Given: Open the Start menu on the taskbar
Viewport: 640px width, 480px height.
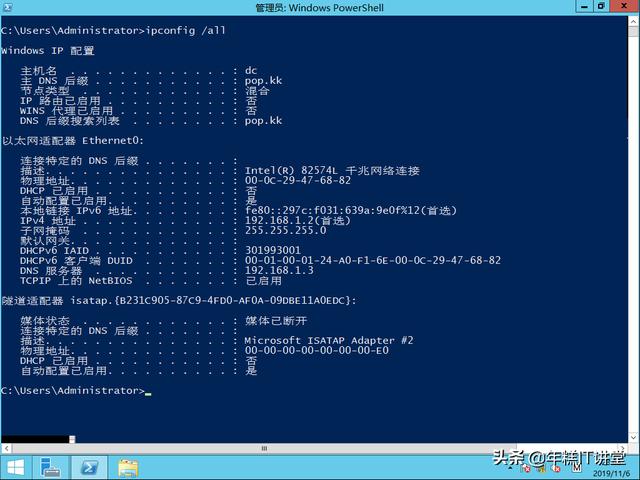Looking at the screenshot, I should point(16,468).
